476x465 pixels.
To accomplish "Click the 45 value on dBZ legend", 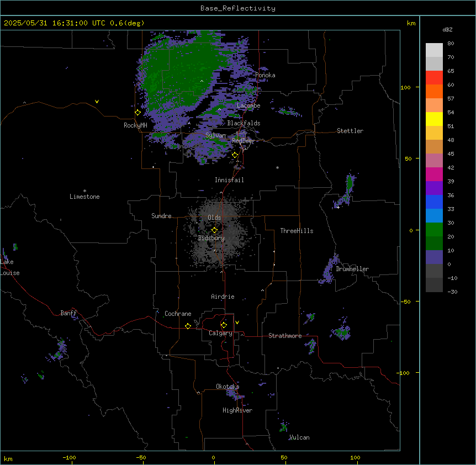I will click(x=451, y=154).
